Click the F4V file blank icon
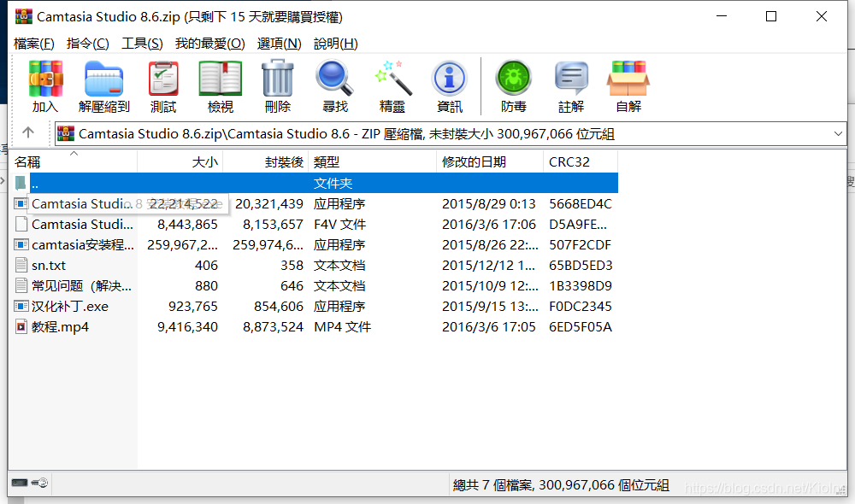The width and height of the screenshot is (855, 504). coord(21,224)
